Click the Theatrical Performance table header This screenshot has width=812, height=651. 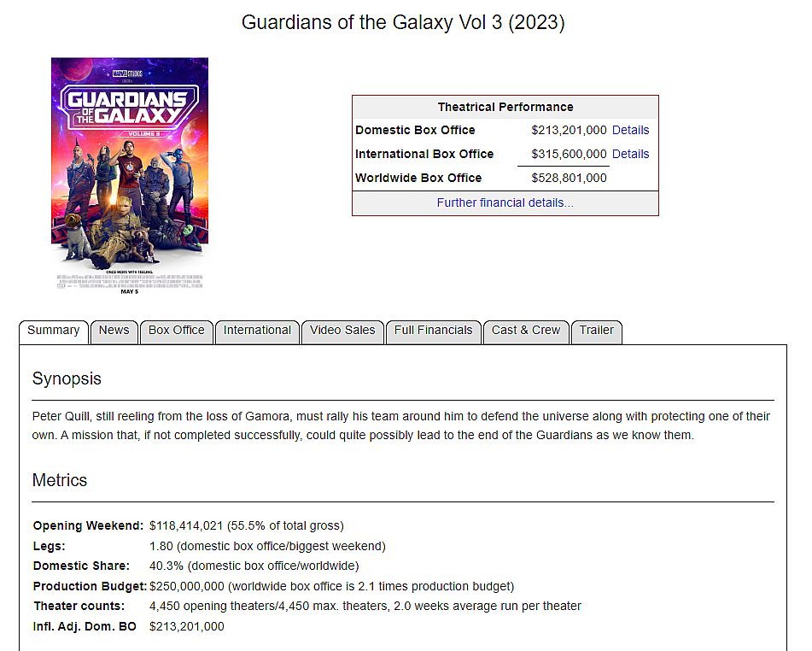(505, 107)
